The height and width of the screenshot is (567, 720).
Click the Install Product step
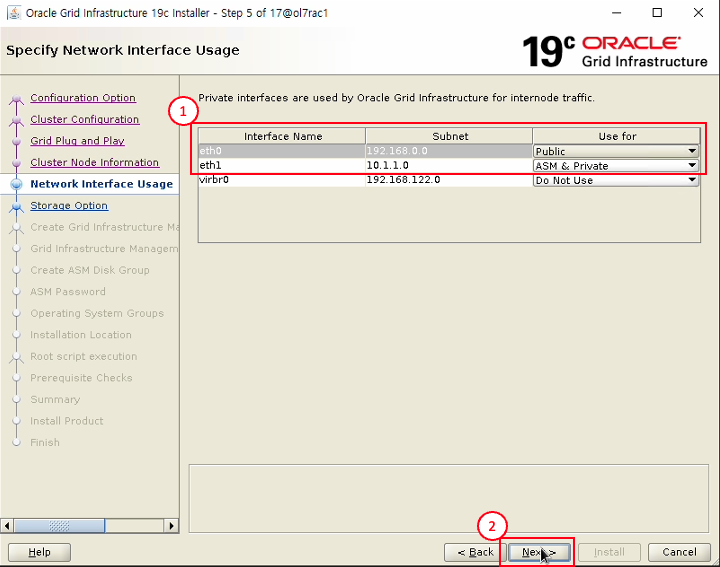click(x=67, y=421)
